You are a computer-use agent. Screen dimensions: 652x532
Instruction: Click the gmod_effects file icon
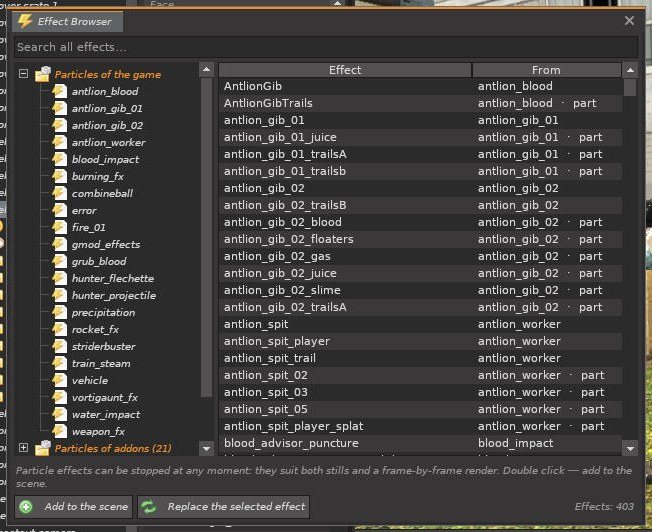59,244
